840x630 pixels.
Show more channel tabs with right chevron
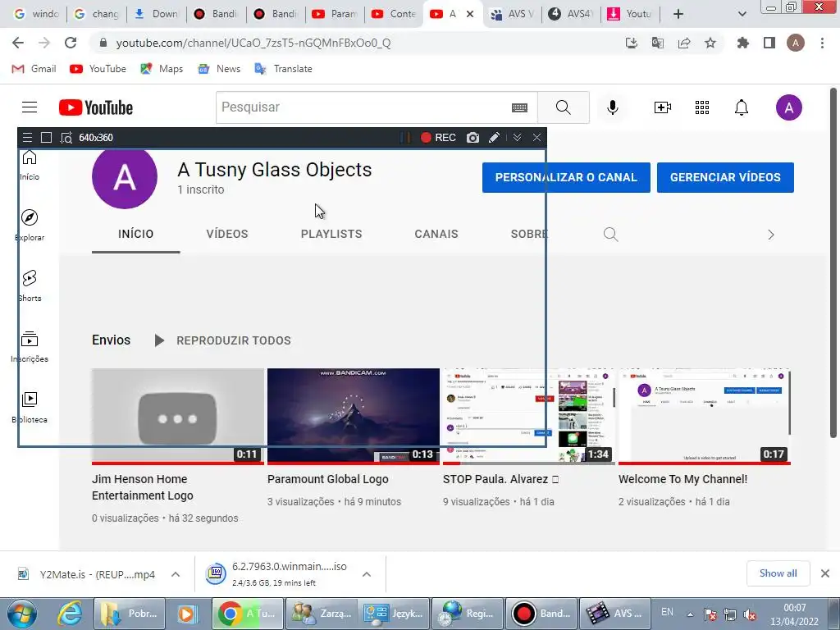770,235
